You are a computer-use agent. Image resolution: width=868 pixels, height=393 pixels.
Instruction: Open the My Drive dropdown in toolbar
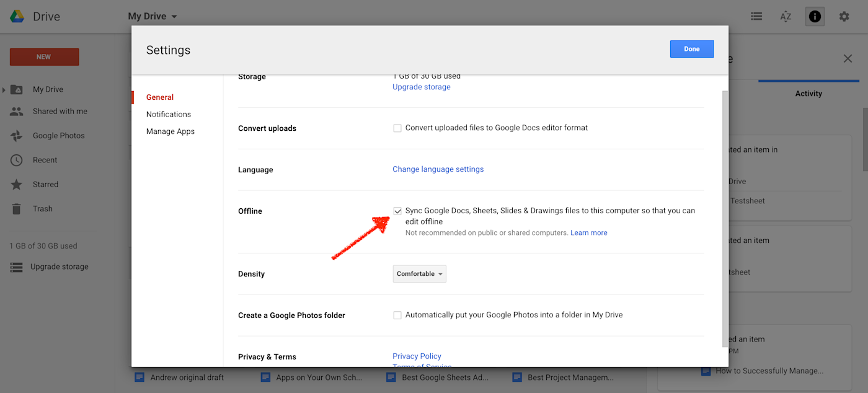152,16
